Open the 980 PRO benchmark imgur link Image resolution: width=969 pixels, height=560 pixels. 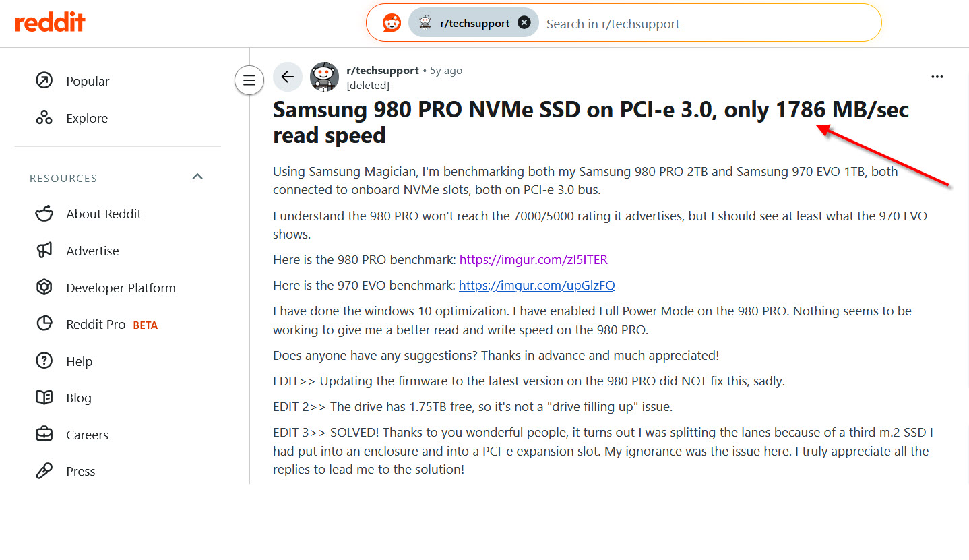point(533,259)
